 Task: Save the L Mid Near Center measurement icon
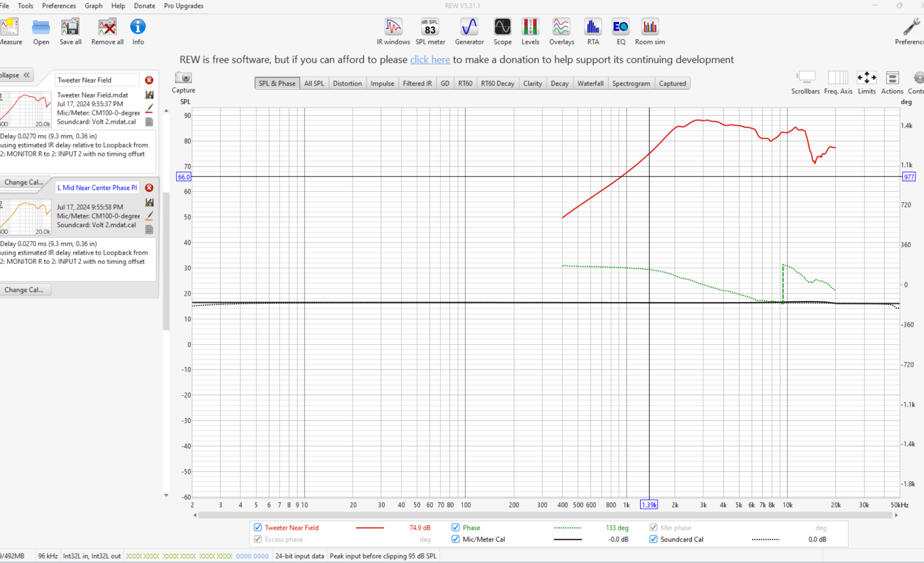click(149, 203)
